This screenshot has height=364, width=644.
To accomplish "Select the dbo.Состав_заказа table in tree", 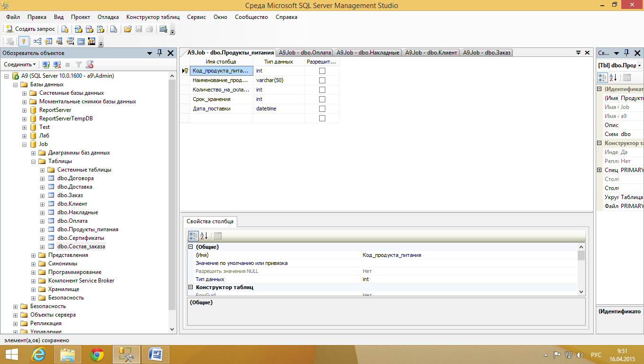I will [81, 246].
